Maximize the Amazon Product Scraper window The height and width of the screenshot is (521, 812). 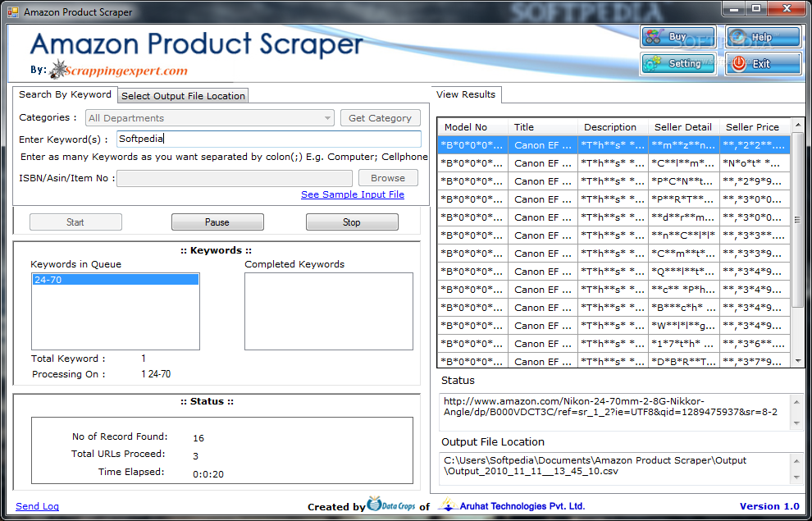[x=756, y=8]
